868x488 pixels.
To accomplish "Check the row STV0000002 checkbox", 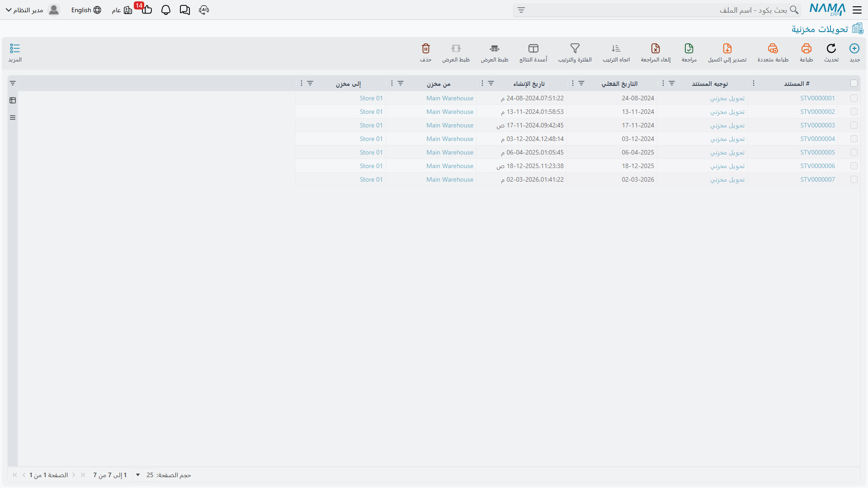I will point(854,112).
